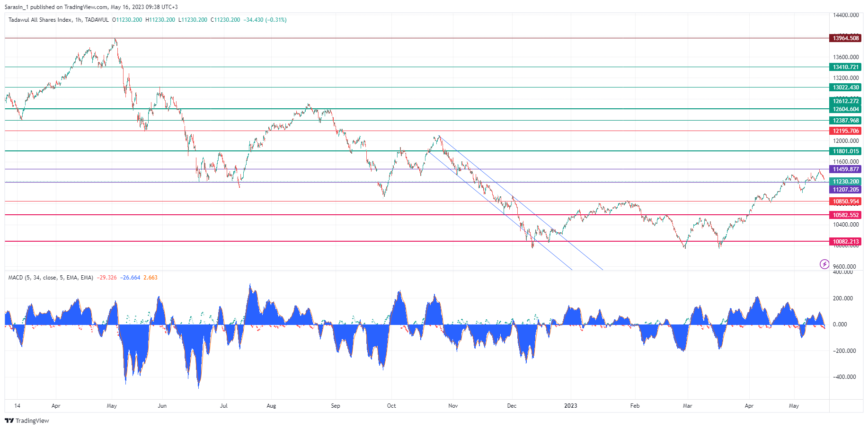
Task: Open the MACD (5, 34, close, 5, EMA, EMA) legend
Action: coord(51,278)
